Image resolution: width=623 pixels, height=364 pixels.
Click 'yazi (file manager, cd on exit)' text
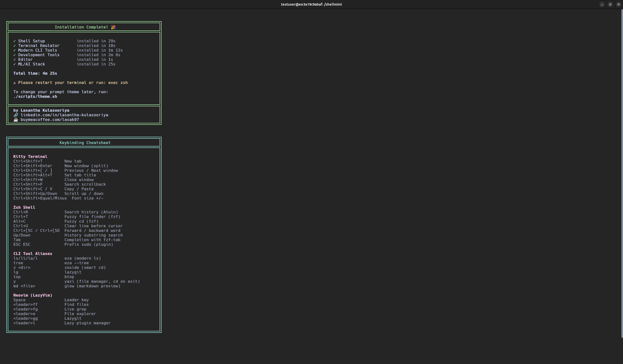(x=102, y=282)
